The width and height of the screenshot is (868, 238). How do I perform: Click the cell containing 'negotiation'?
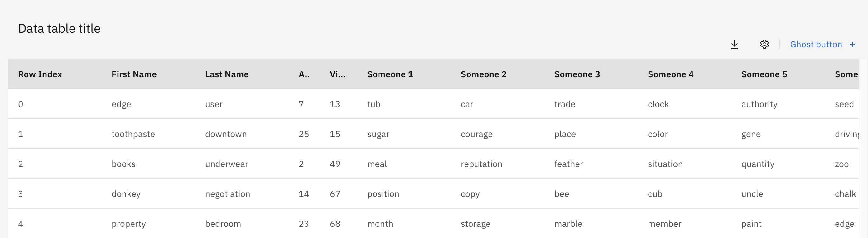(x=228, y=193)
